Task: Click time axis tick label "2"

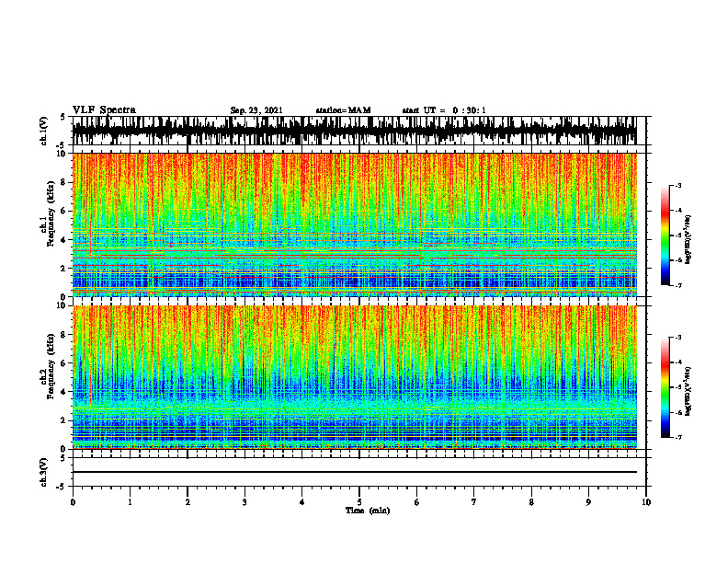Action: (188, 502)
